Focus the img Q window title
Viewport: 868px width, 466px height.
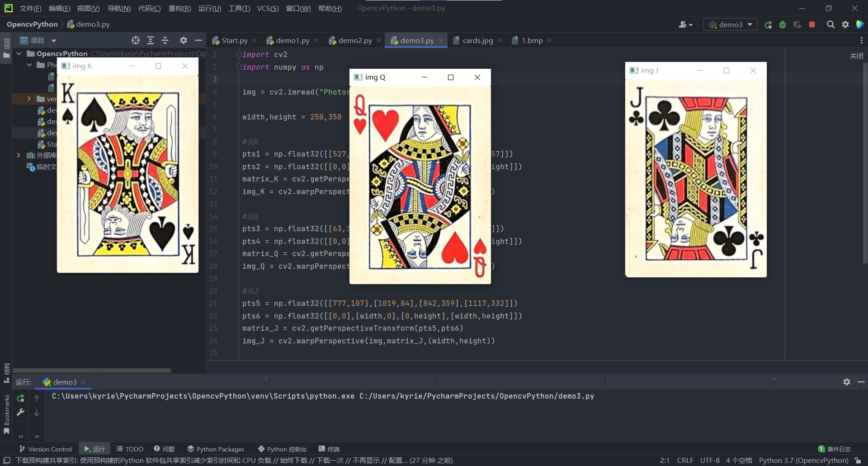tap(375, 77)
